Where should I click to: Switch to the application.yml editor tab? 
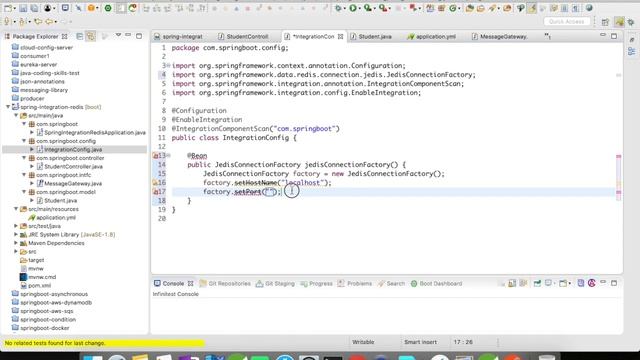point(432,36)
